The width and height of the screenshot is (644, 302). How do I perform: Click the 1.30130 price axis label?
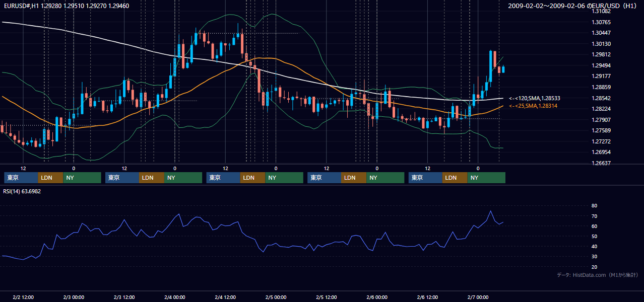pyautogui.click(x=601, y=44)
